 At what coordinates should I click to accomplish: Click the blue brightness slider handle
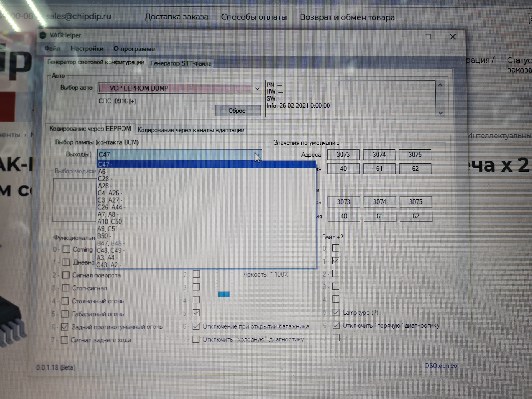[224, 294]
